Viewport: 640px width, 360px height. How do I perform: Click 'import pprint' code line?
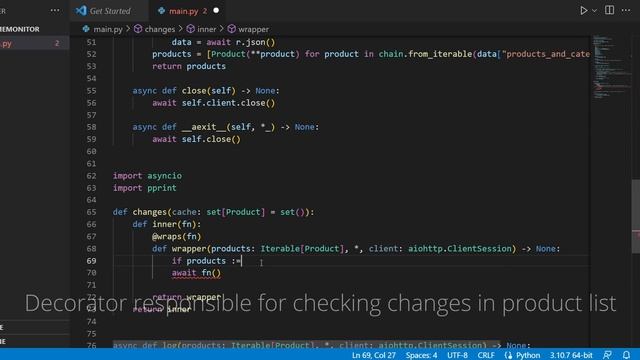coord(144,188)
